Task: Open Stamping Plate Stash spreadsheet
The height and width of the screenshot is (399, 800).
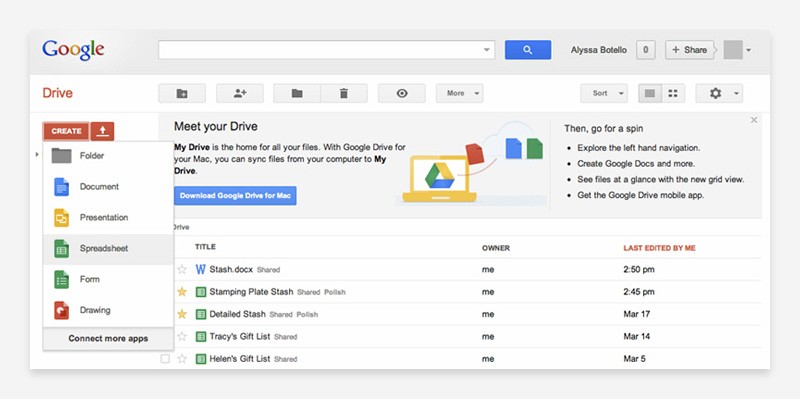Action: (x=252, y=292)
